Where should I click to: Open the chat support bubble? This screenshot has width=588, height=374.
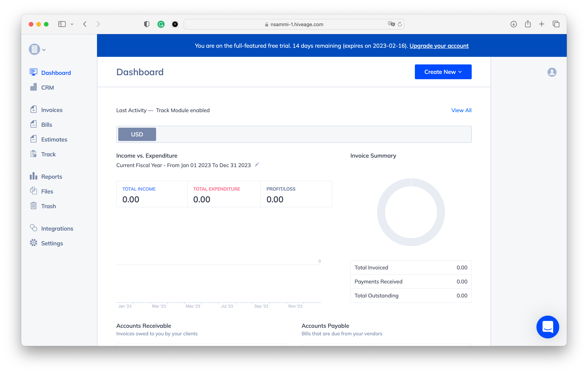[x=548, y=327]
